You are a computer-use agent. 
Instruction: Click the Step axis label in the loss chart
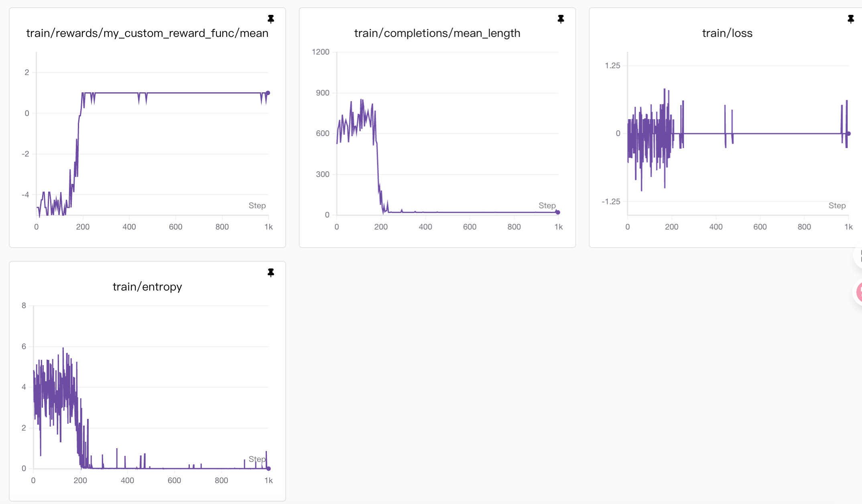tap(837, 205)
